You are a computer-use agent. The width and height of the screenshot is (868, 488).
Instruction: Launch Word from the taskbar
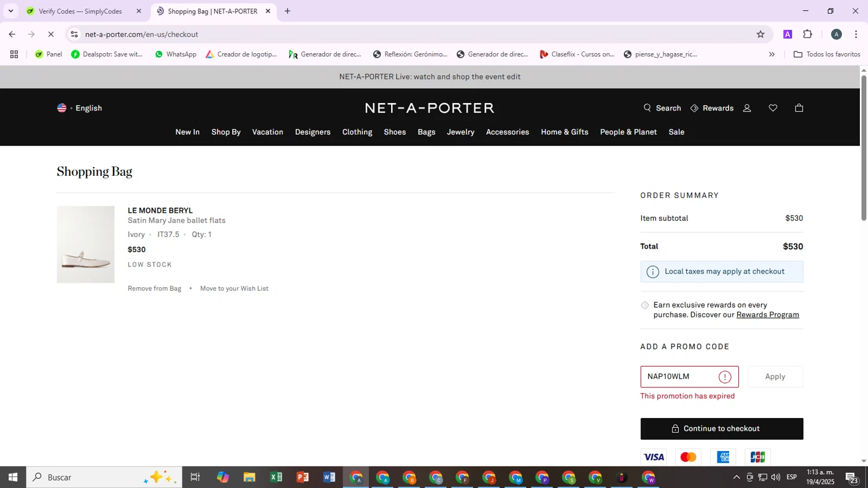click(x=329, y=478)
